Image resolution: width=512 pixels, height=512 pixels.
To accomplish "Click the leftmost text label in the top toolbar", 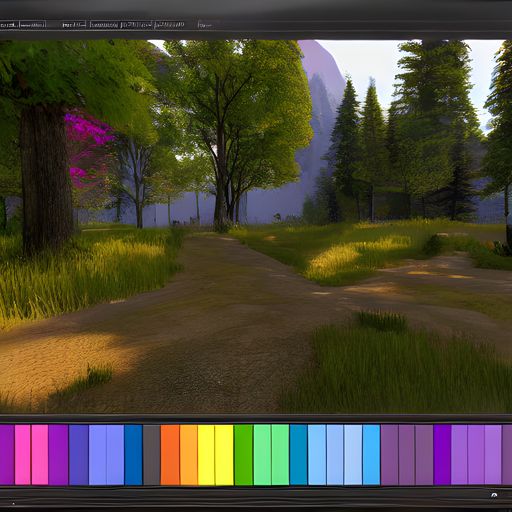I will pos(9,25).
